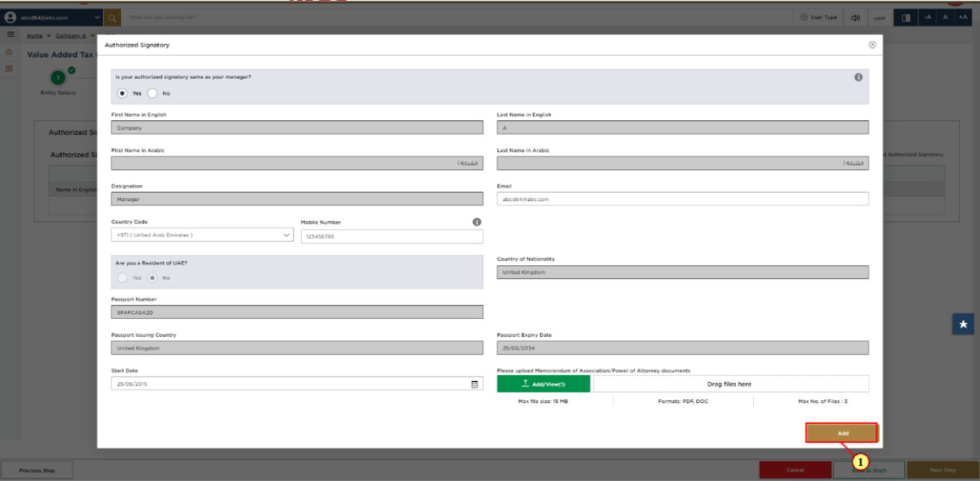Switch the language to Arabic
The width and height of the screenshot is (980, 481).
[x=878, y=17]
